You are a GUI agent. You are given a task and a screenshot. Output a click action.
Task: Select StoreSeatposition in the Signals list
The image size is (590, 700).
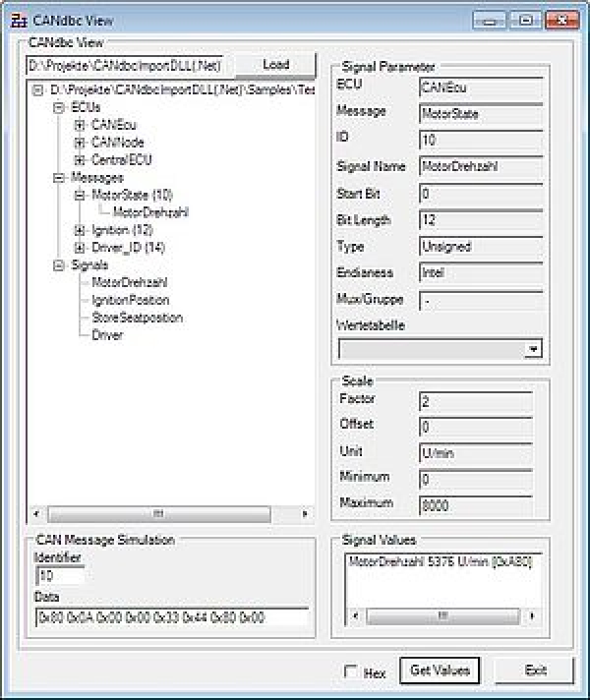click(137, 318)
